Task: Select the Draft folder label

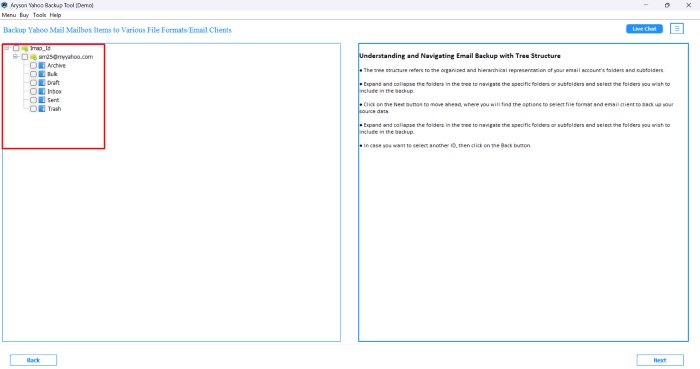Action: click(x=54, y=83)
